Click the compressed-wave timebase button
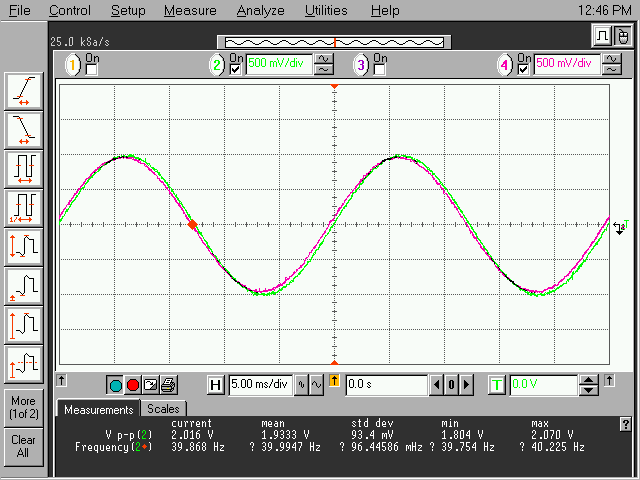 point(301,385)
